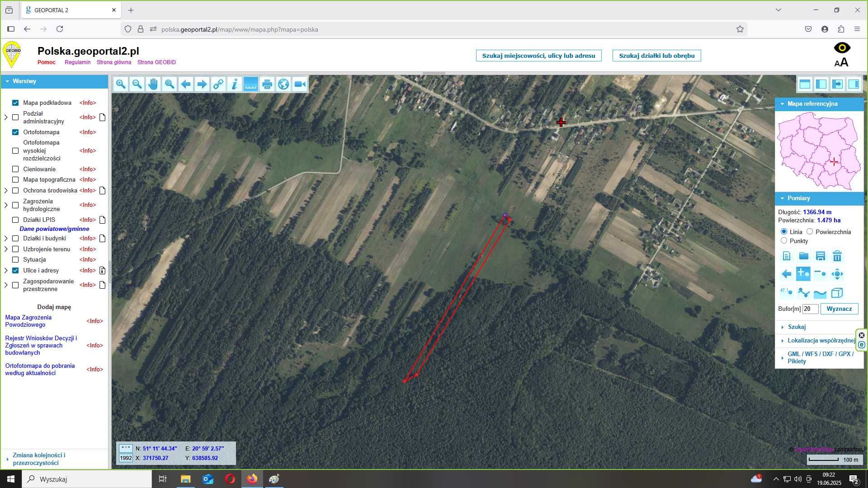Screen dimensions: 868x488
Task: Open Szukaj działki lub obrębu
Action: pyautogui.click(x=656, y=56)
